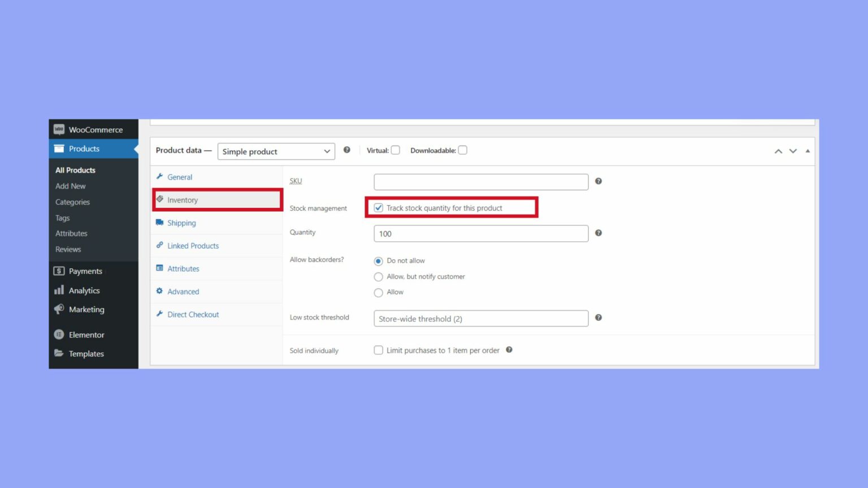Click inside the Quantity input field
Screen dimensions: 868x488
(480, 233)
